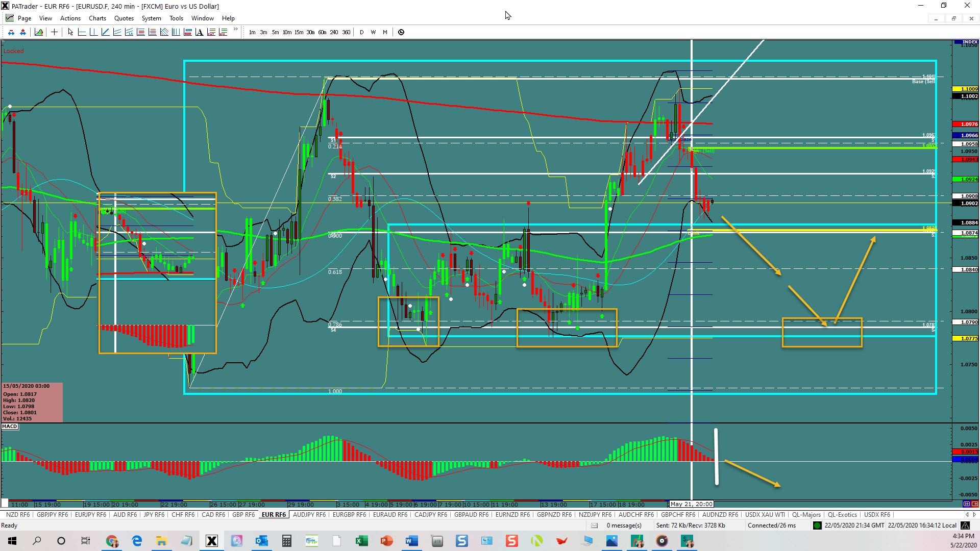
Task: Open Outlook from the Windows taskbar
Action: pyautogui.click(x=262, y=541)
